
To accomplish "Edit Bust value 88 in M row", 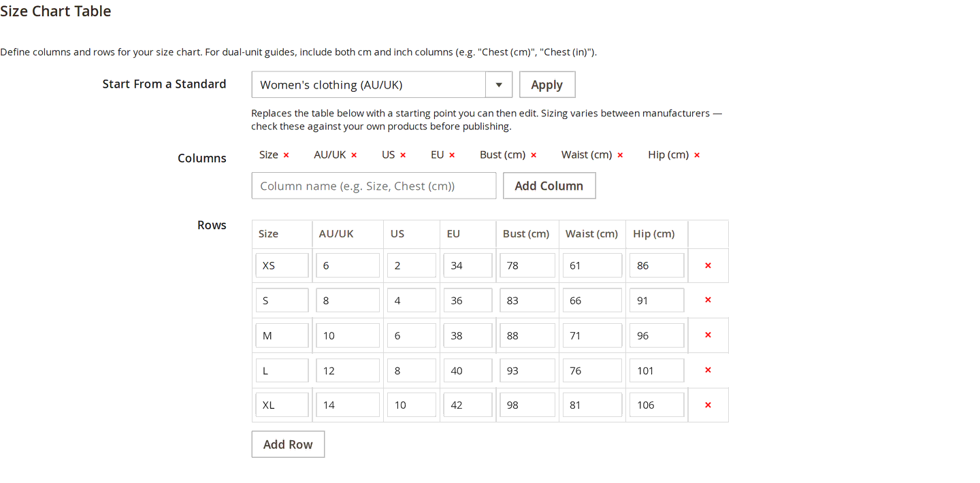I will [x=527, y=335].
